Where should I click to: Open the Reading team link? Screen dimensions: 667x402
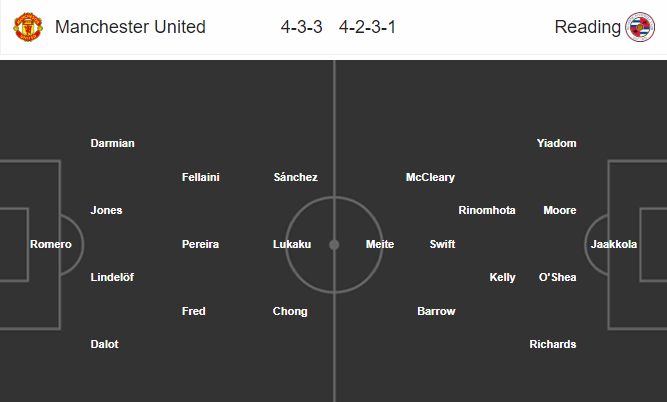coord(587,27)
